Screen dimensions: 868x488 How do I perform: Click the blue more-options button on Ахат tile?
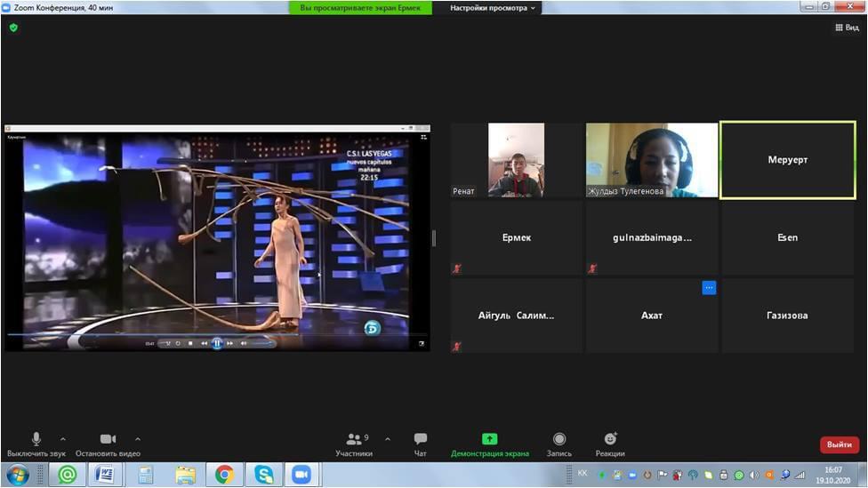click(709, 287)
